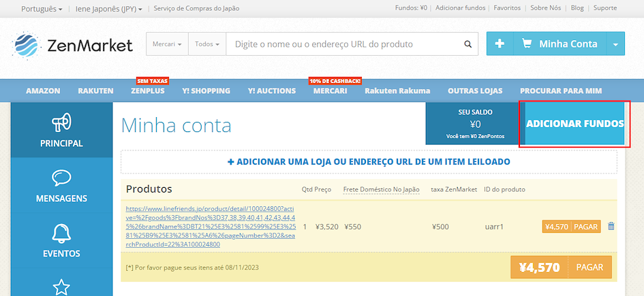Click the ¥550 domestic shipping value

coord(353,227)
